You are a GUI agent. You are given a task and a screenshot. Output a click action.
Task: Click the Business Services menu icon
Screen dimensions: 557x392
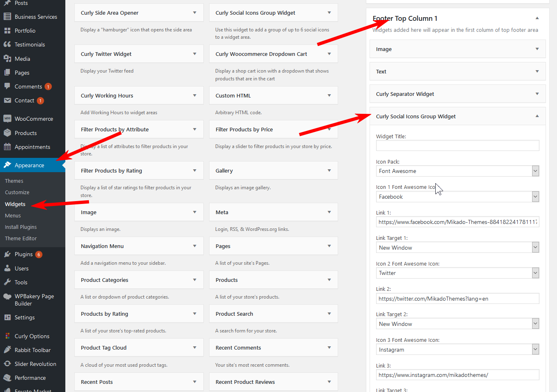pos(7,17)
